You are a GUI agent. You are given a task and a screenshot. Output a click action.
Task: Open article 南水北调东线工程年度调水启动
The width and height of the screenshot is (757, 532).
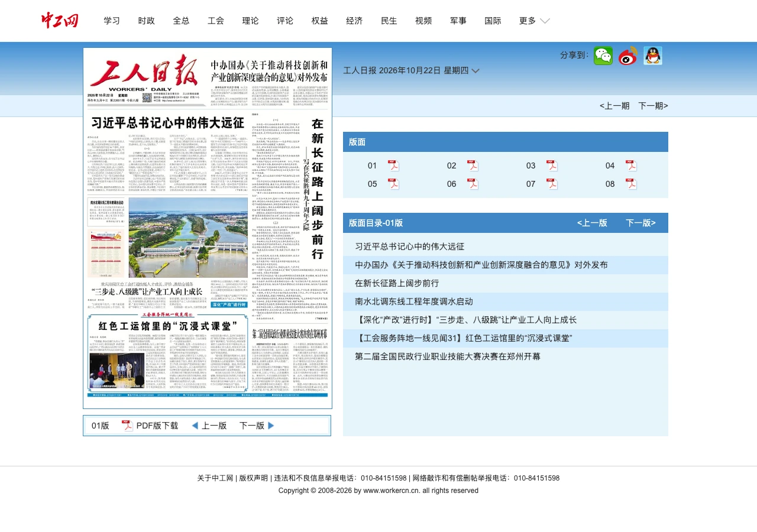point(414,301)
